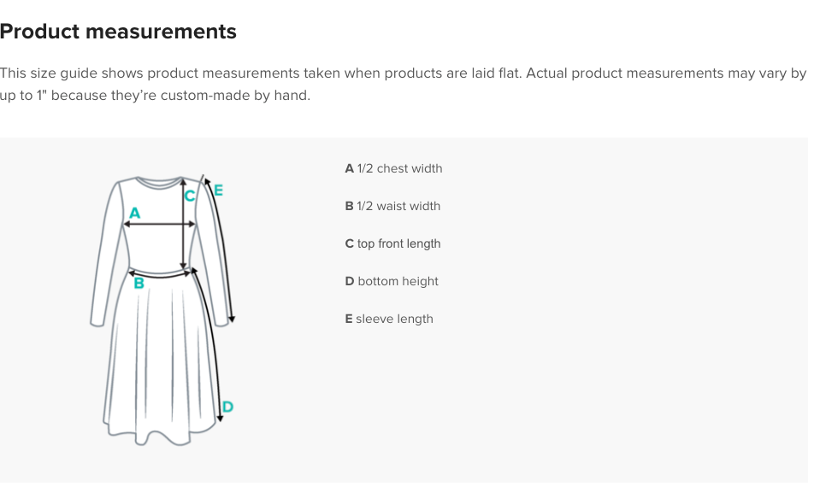Image resolution: width=814 pixels, height=504 pixels.
Task: Click the teal letter C near the neckline
Action: click(190, 196)
